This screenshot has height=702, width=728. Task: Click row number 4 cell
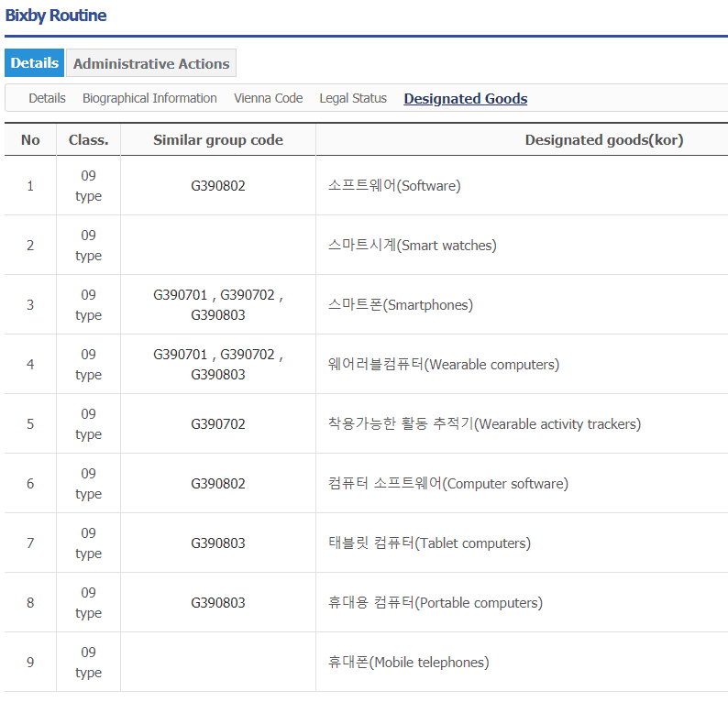point(30,364)
